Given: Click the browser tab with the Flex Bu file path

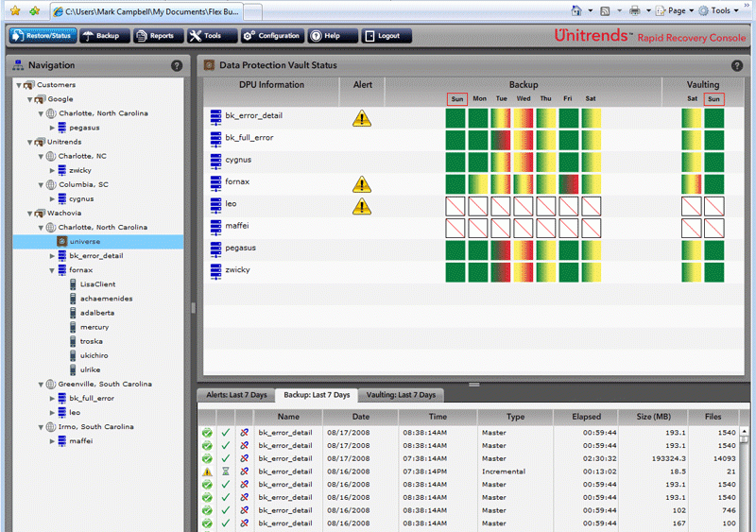Looking at the screenshot, I should [147, 11].
